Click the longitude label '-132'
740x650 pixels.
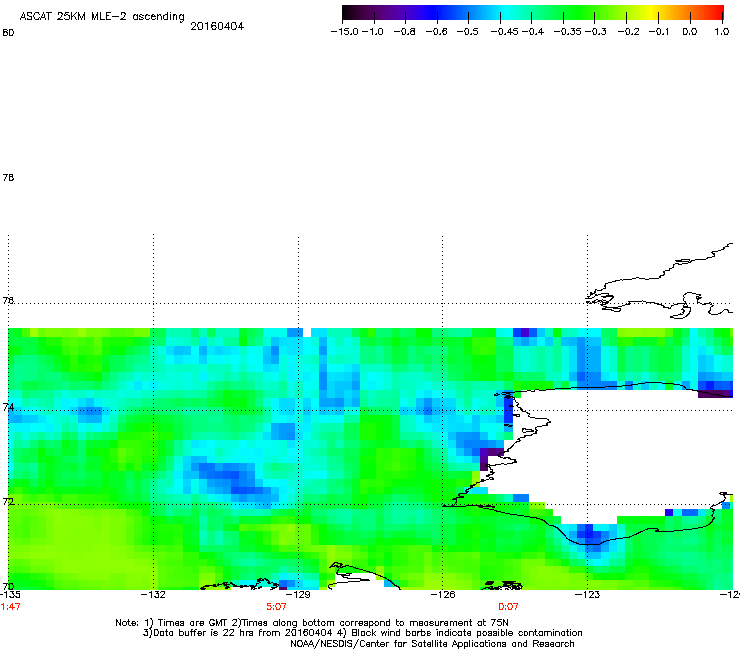(x=153, y=594)
